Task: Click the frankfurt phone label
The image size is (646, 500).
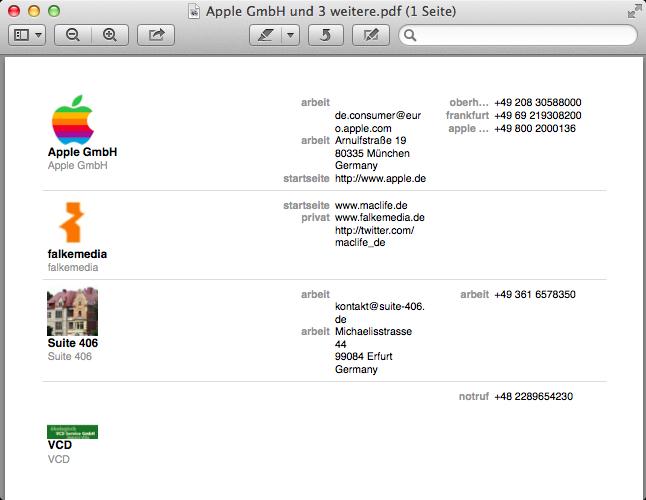Action: (467, 115)
